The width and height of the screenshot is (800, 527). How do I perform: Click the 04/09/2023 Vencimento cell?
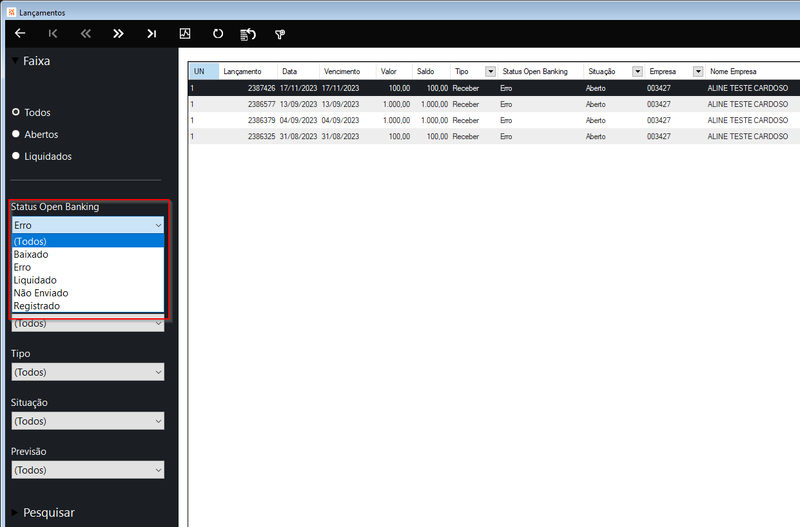(340, 120)
